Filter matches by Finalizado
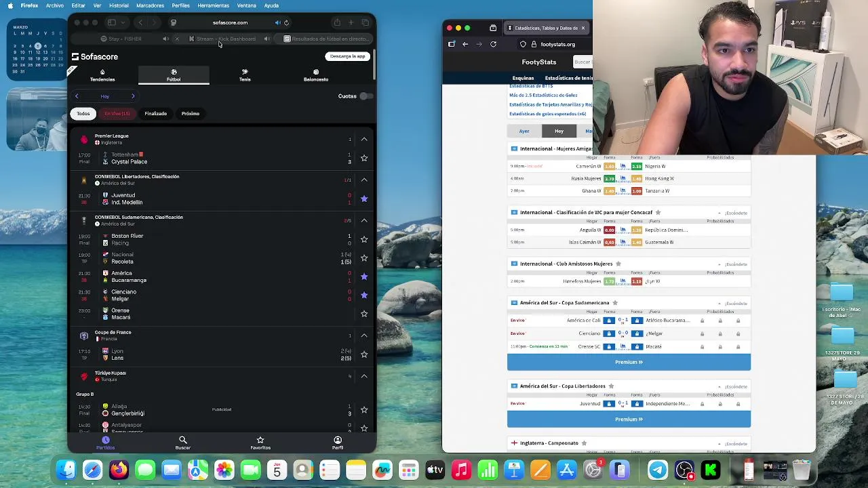Viewport: 868px width, 488px height. (x=155, y=114)
